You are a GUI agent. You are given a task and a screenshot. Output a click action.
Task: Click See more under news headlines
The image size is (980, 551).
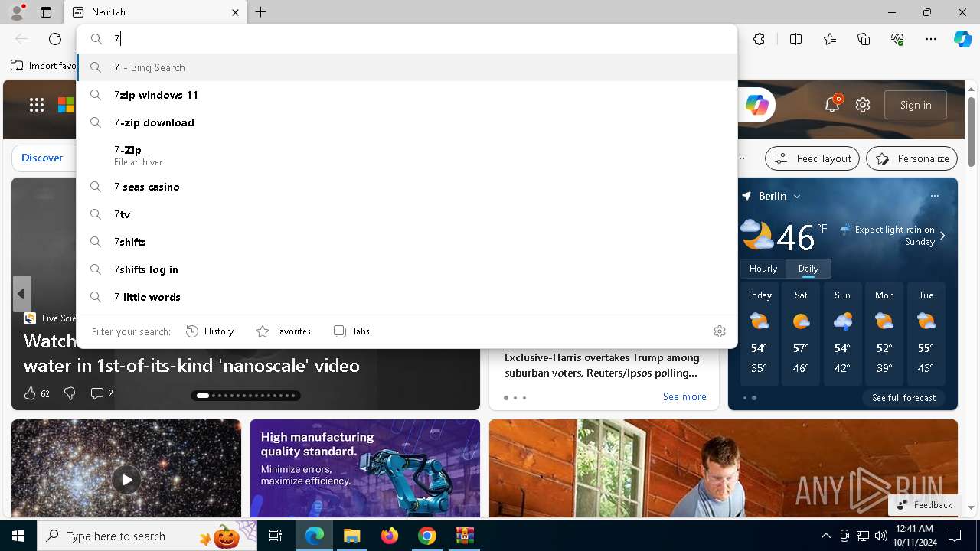[684, 396]
